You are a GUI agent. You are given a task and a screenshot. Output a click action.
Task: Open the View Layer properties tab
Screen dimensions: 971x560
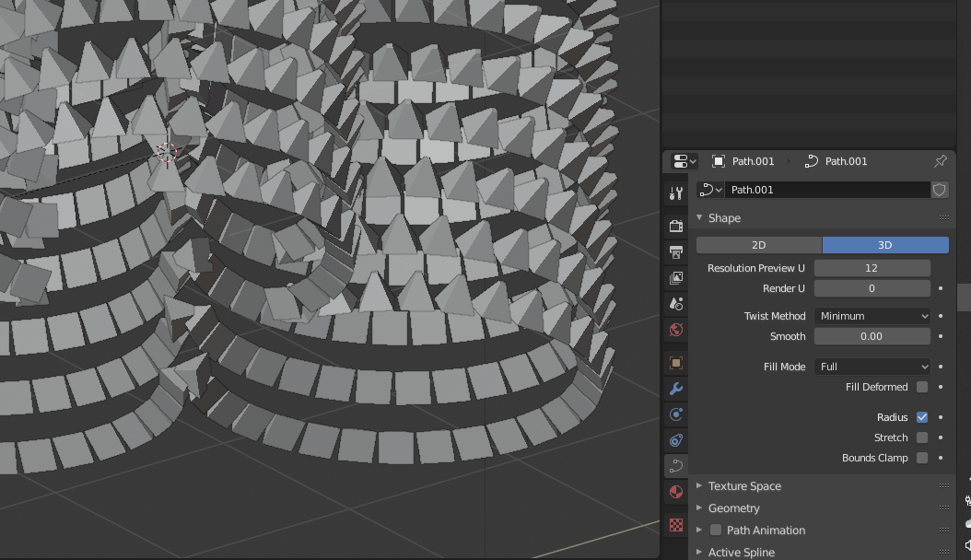[675, 278]
